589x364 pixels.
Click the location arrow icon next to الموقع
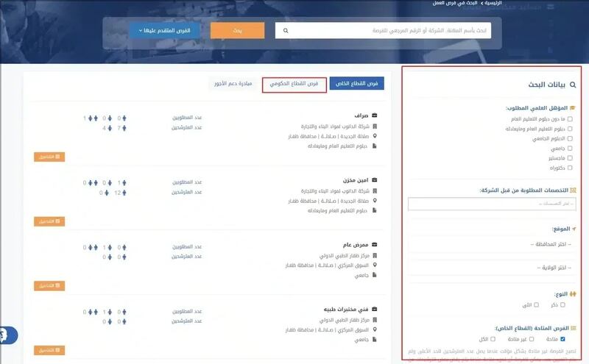click(574, 229)
